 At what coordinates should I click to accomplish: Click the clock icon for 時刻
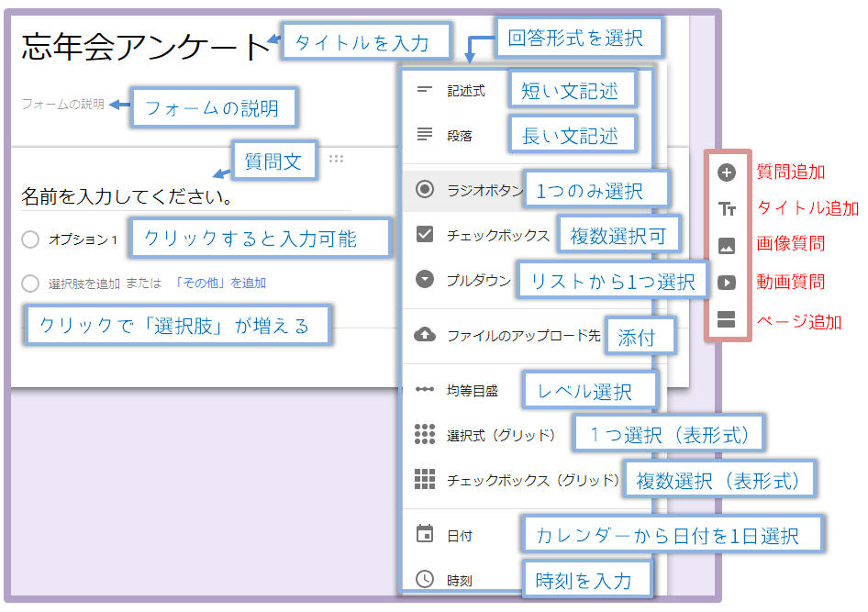[425, 579]
